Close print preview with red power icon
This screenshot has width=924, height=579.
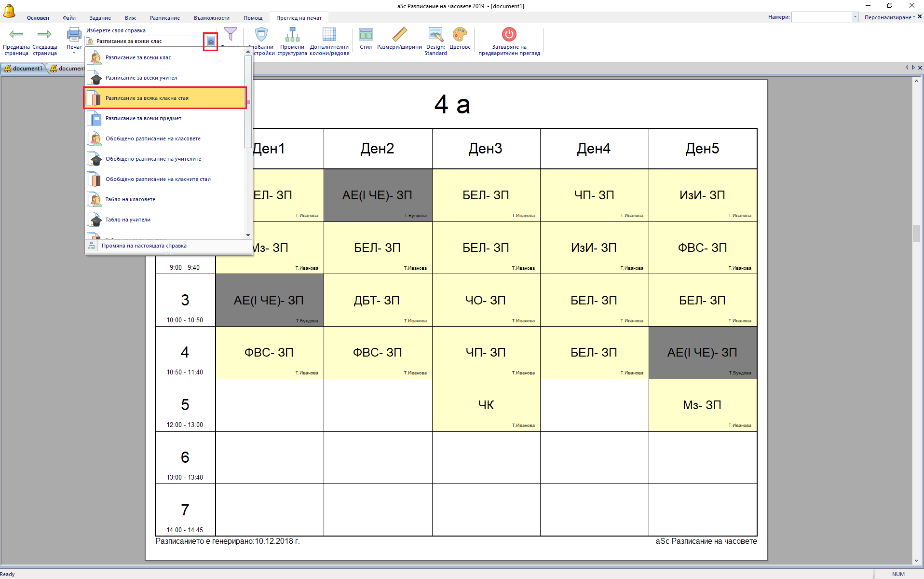point(509,35)
